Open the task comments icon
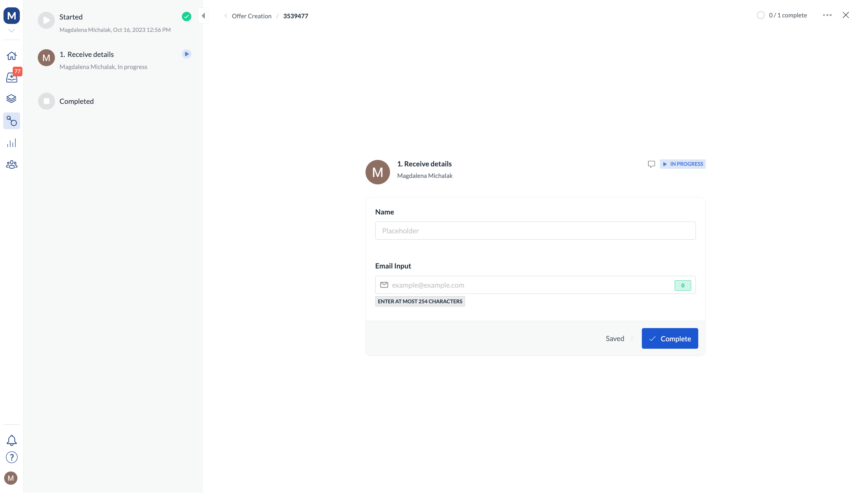The width and height of the screenshot is (868, 493). 651,164
